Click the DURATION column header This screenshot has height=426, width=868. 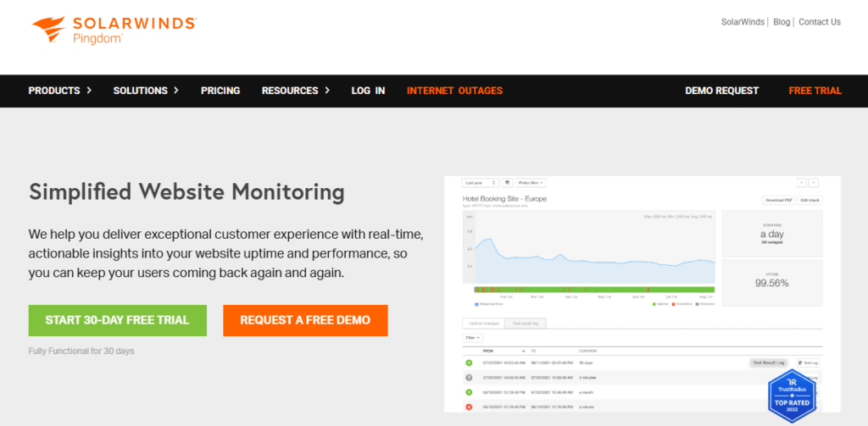coord(587,351)
